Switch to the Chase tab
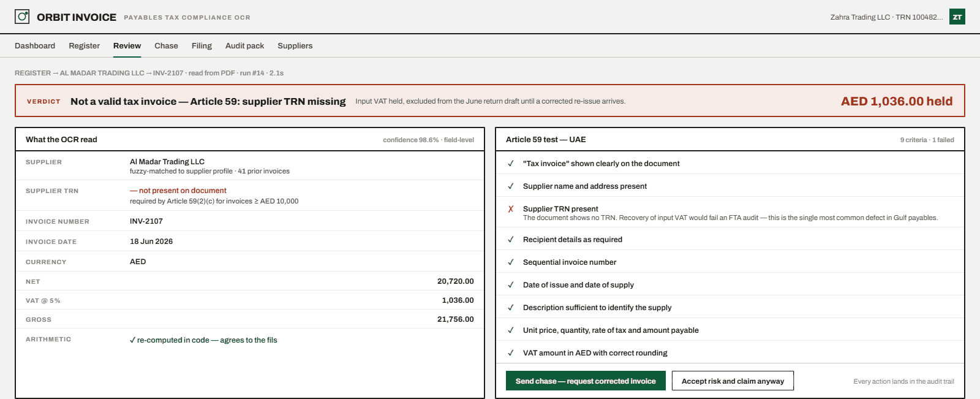This screenshot has width=980, height=399. point(166,46)
